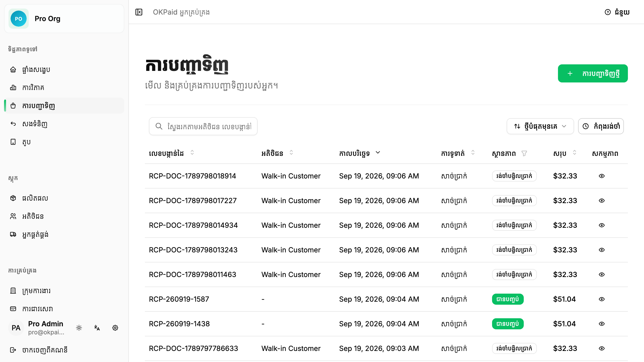View order RCP-DOC-1789798018914 eye icon
This screenshot has width=644, height=362.
tap(602, 176)
